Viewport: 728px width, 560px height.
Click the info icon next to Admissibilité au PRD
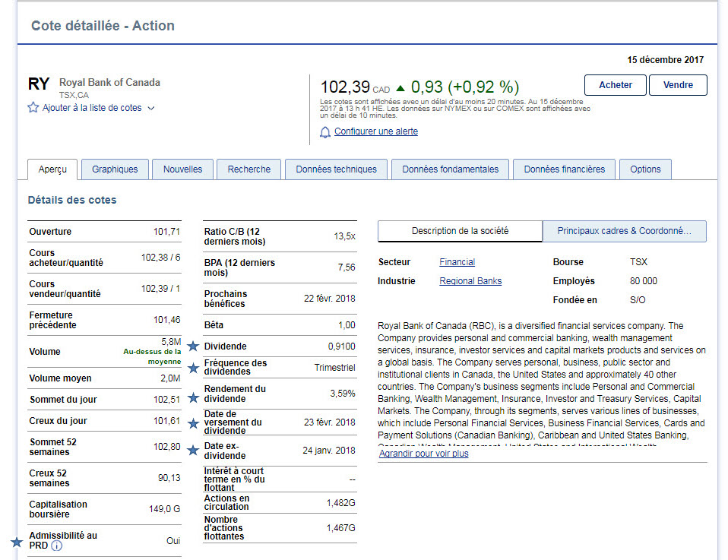pyautogui.click(x=57, y=546)
